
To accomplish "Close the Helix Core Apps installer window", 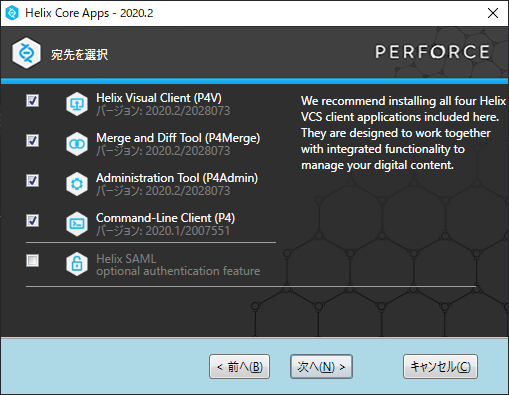I will pyautogui.click(x=493, y=13).
